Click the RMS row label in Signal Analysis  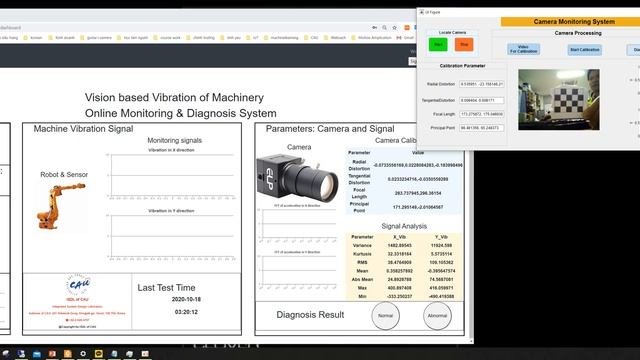(x=362, y=262)
